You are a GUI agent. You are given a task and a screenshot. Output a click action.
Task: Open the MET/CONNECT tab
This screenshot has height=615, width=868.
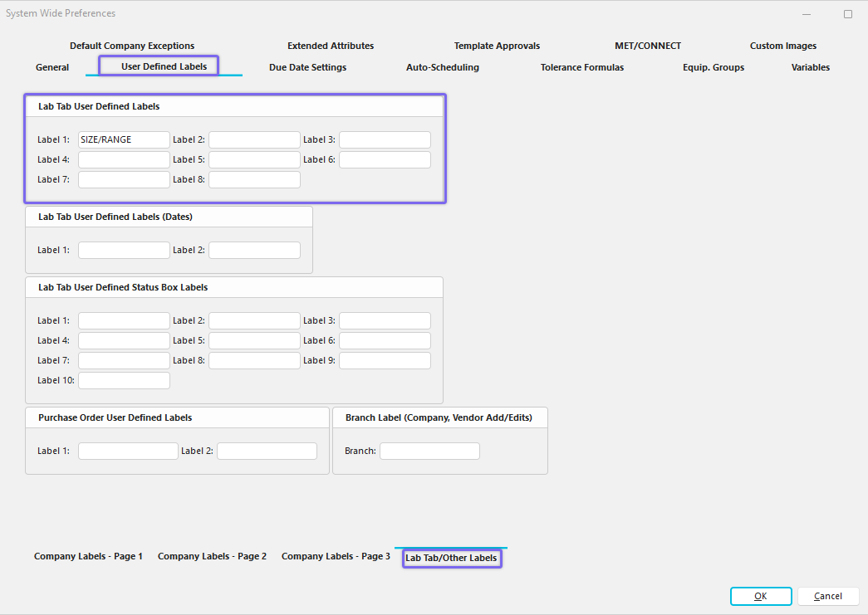[x=647, y=46]
